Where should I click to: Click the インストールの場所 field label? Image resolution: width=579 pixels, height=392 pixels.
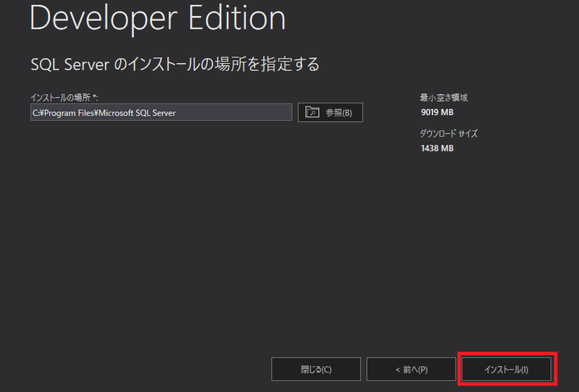click(64, 98)
